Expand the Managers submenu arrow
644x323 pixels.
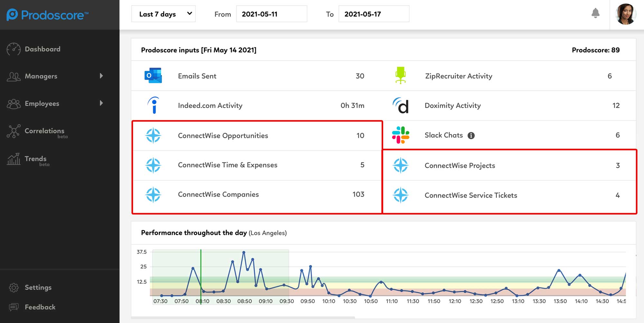(101, 76)
